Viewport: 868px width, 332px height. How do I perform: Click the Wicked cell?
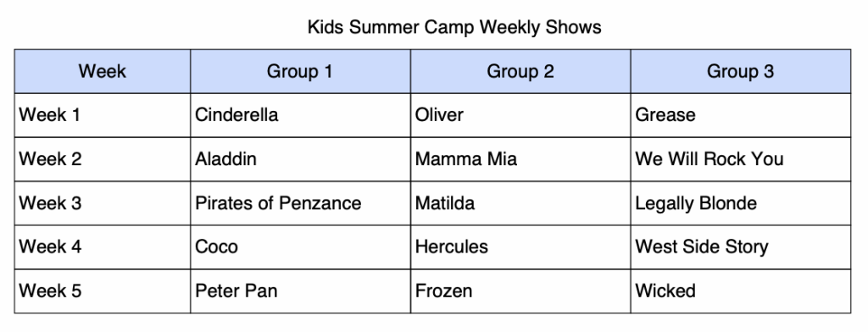click(x=741, y=291)
